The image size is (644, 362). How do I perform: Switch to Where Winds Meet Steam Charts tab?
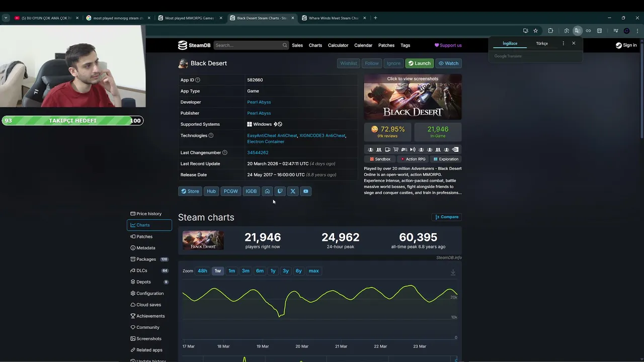(x=334, y=18)
